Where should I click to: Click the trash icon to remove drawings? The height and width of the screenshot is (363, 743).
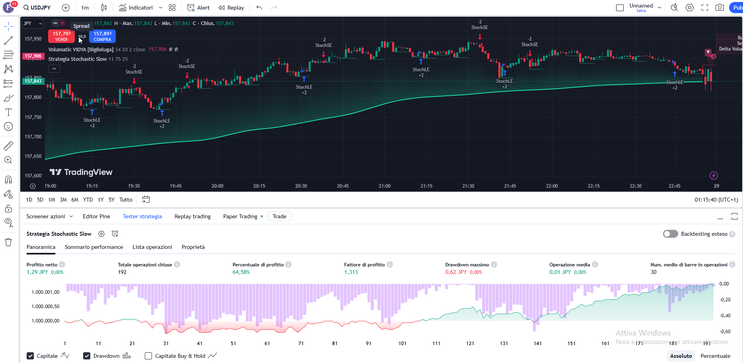click(8, 242)
